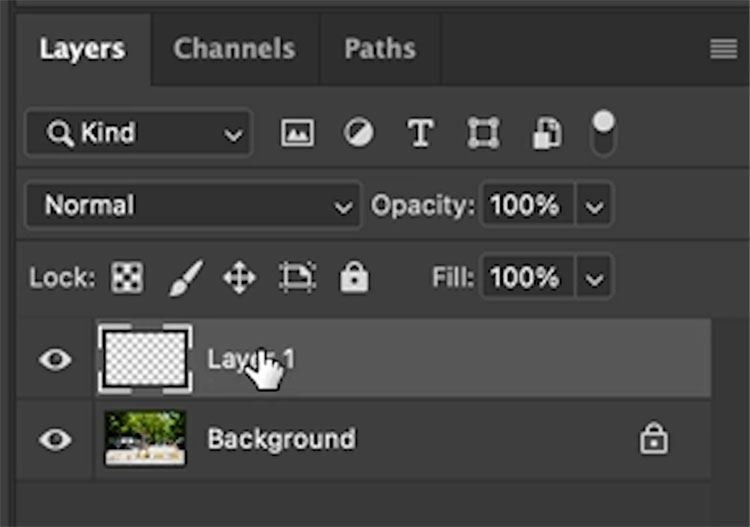Filter for shape layers icon

pyautogui.click(x=483, y=132)
